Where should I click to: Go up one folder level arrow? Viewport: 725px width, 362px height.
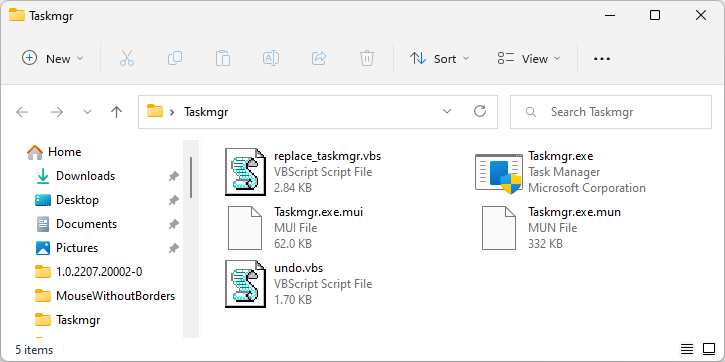[117, 112]
